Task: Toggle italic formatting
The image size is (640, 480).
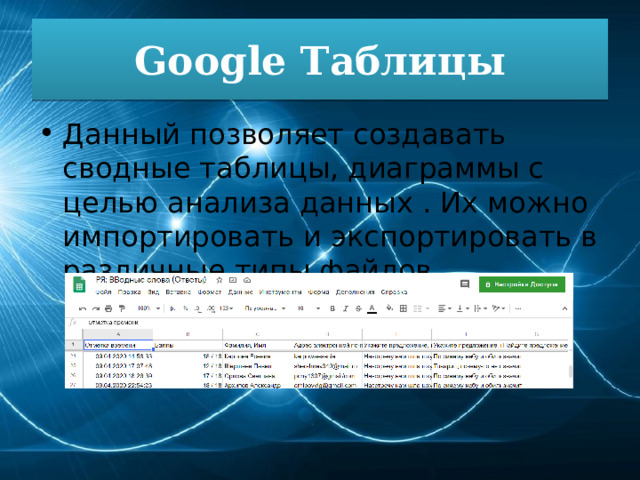Action: (345, 309)
